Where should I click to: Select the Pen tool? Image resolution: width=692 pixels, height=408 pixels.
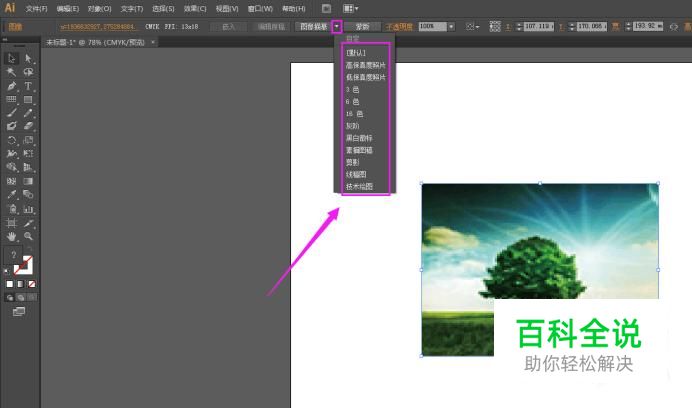click(11, 87)
